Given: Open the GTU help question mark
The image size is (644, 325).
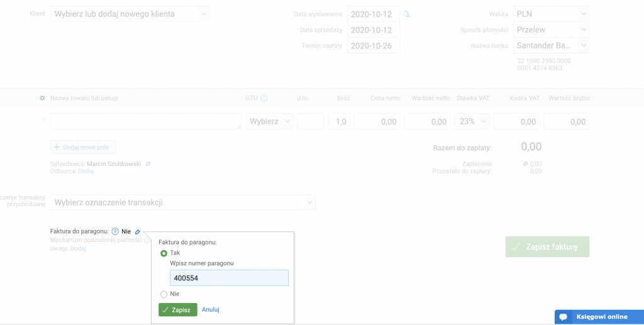Looking at the screenshot, I should pos(264,98).
